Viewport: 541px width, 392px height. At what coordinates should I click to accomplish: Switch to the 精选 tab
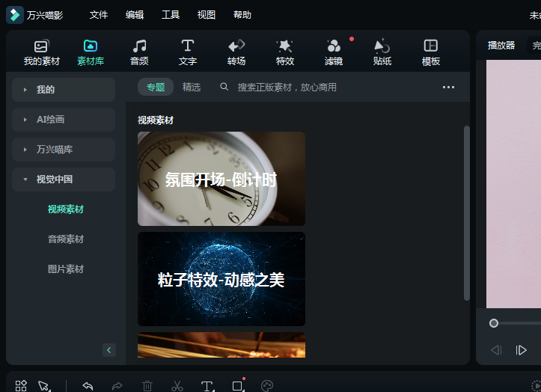(x=192, y=87)
